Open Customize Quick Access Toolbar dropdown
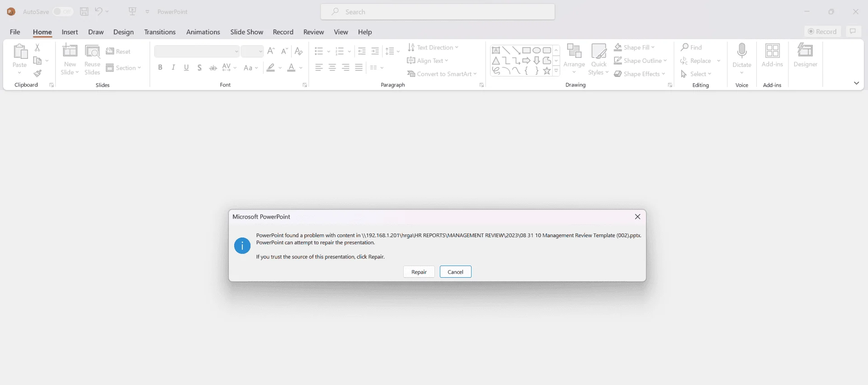 pyautogui.click(x=147, y=12)
